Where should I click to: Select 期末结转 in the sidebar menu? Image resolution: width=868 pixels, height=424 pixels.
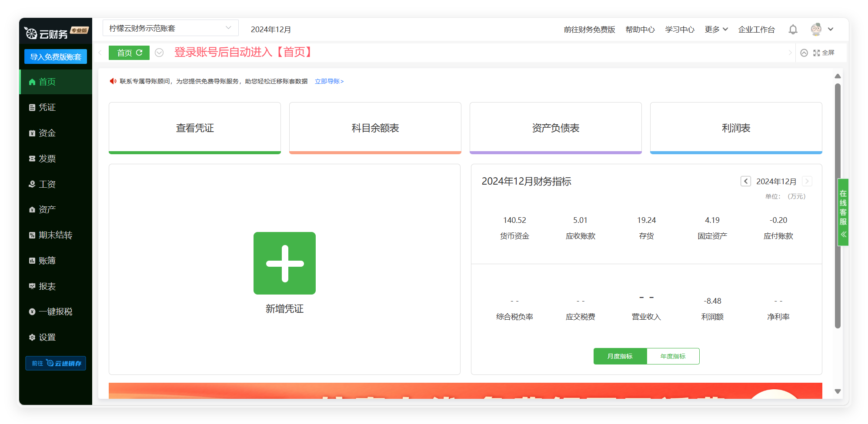pos(55,235)
